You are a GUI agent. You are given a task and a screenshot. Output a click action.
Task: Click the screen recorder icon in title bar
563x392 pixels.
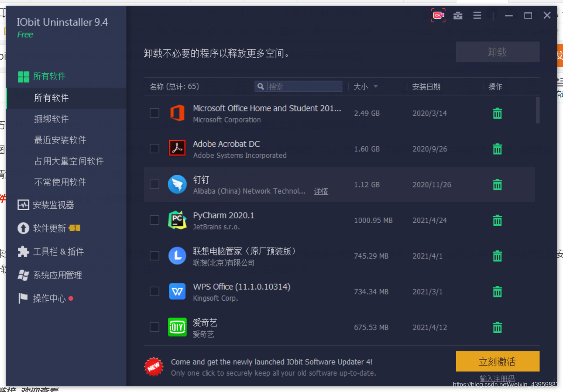tap(438, 15)
